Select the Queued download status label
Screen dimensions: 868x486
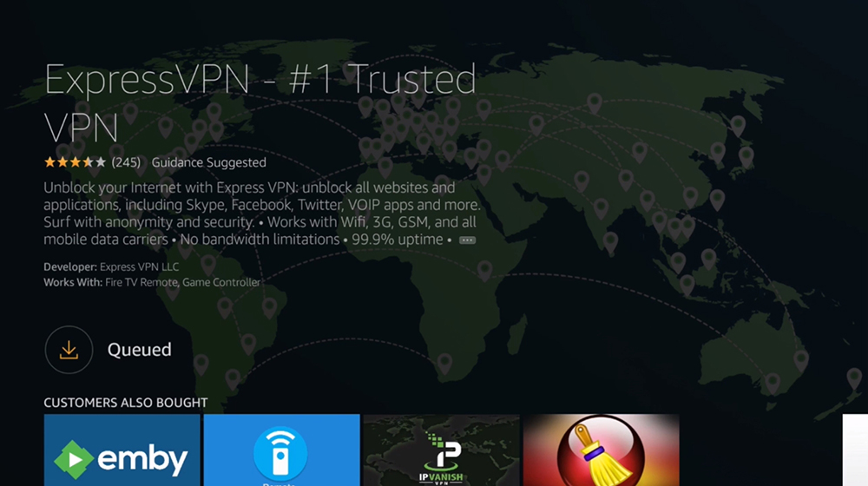pos(140,350)
